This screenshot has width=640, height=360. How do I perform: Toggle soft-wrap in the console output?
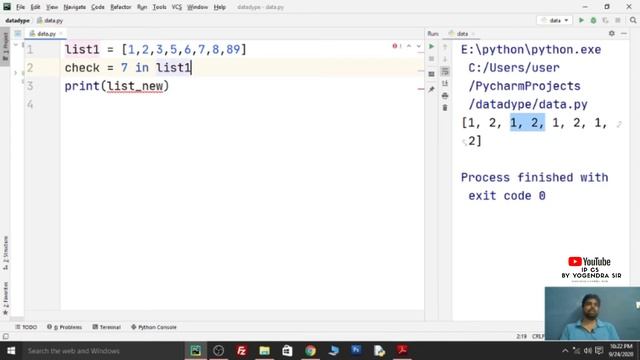(x=445, y=71)
